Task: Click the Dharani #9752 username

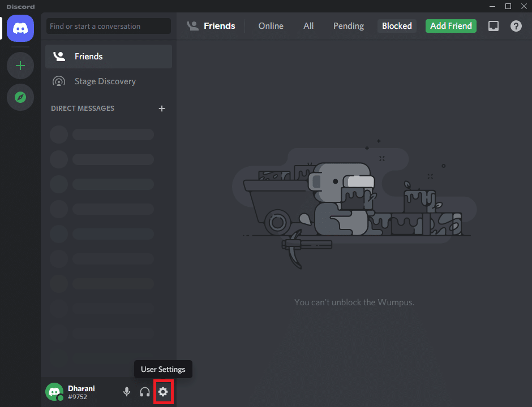Action: point(81,392)
